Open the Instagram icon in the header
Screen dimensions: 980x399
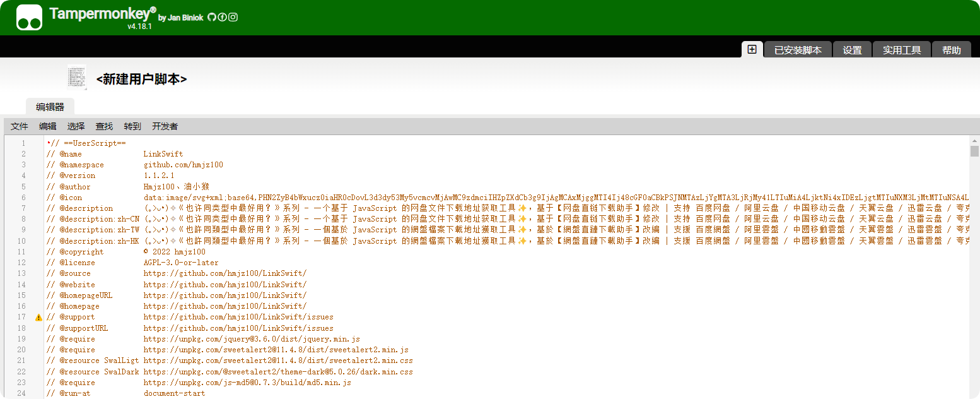tap(233, 18)
